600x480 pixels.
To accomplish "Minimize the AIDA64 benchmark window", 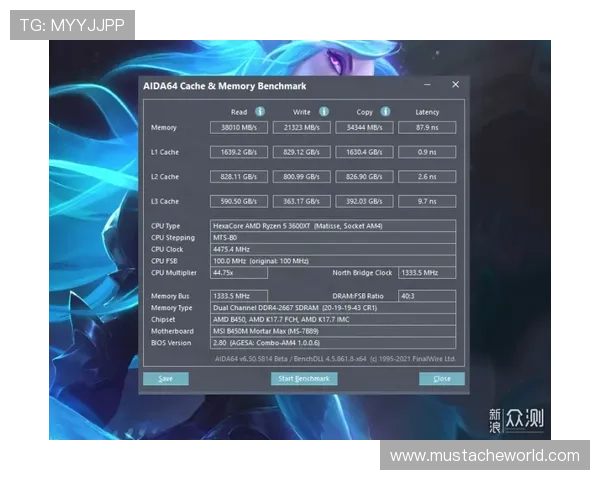I will (428, 86).
